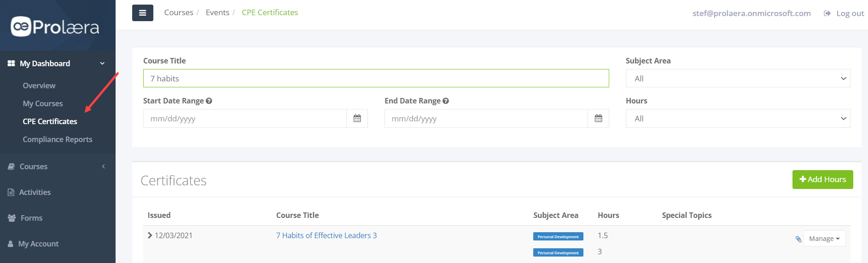Viewport: 868px width, 263px height.
Task: Expand the 12/03/2021 certificate row
Action: (150, 235)
